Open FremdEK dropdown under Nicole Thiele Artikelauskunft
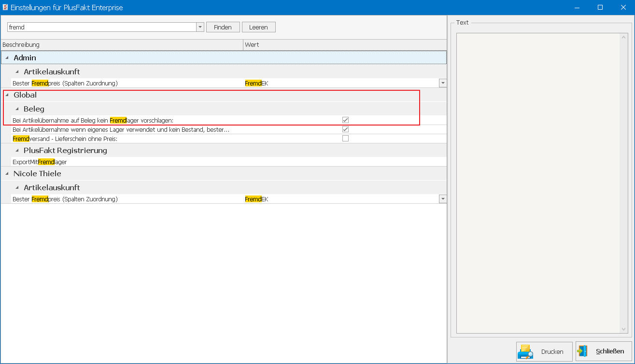This screenshot has height=364, width=635. [x=443, y=199]
